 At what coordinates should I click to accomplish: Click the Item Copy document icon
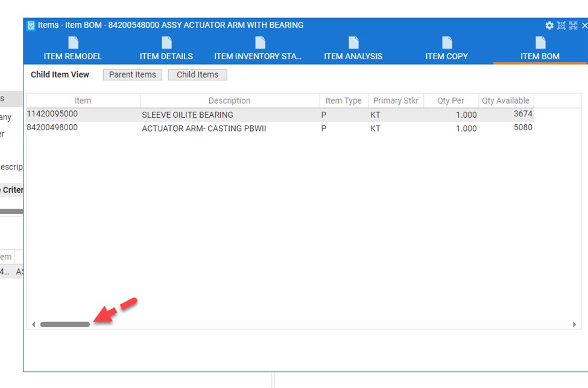pos(447,43)
